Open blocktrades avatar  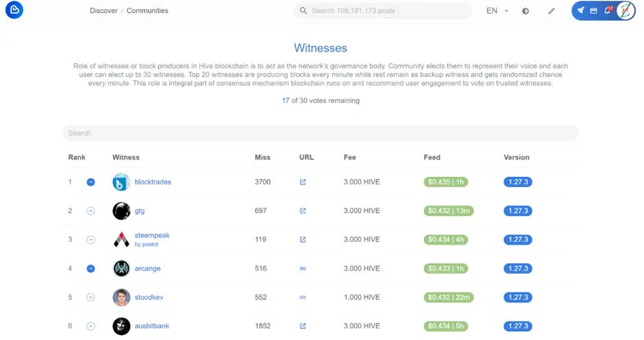(x=121, y=182)
